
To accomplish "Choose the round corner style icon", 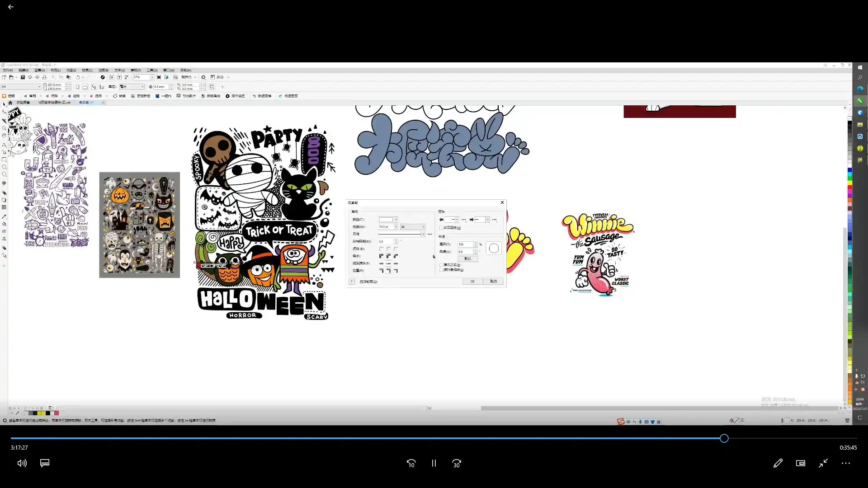I will coord(388,256).
